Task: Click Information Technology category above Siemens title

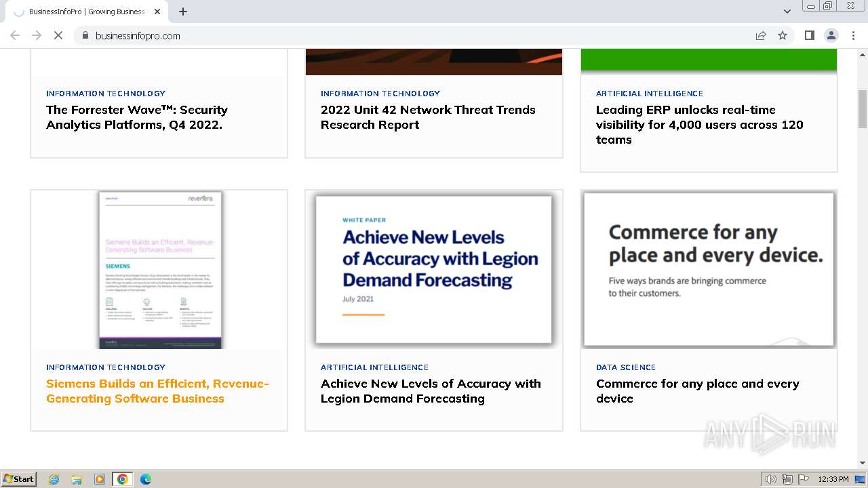Action: pyautogui.click(x=106, y=367)
